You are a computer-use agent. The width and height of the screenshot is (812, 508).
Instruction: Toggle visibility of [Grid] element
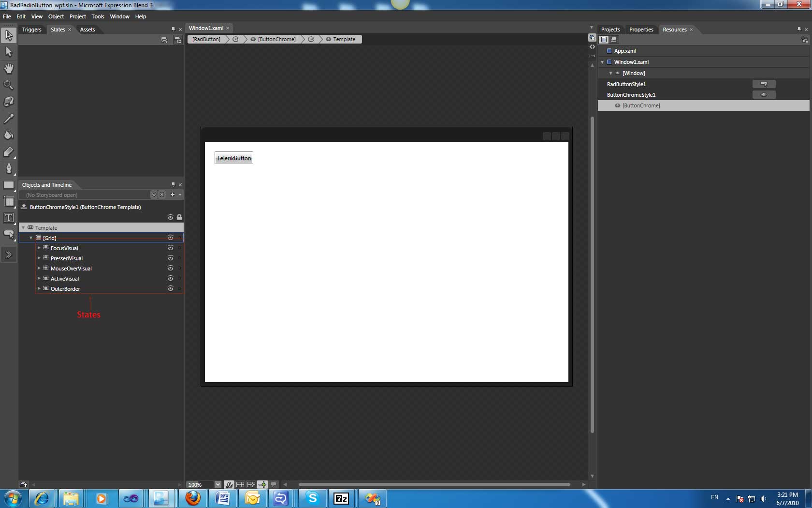tap(170, 238)
